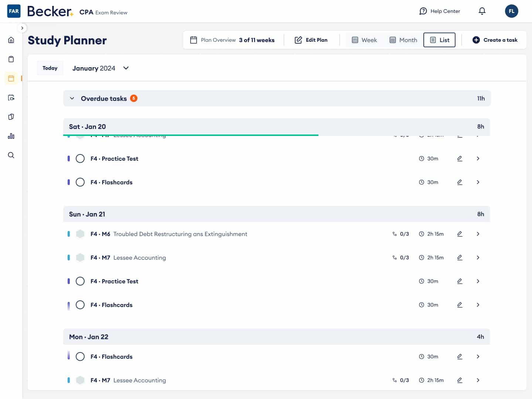Mark Mon Jan 22 F4 Flashcards done
This screenshot has width=532, height=399.
(x=80, y=357)
